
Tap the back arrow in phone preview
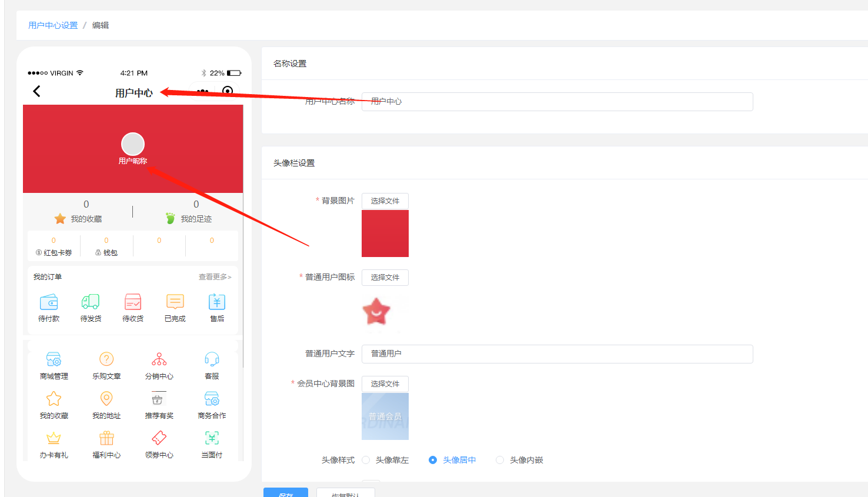36,91
